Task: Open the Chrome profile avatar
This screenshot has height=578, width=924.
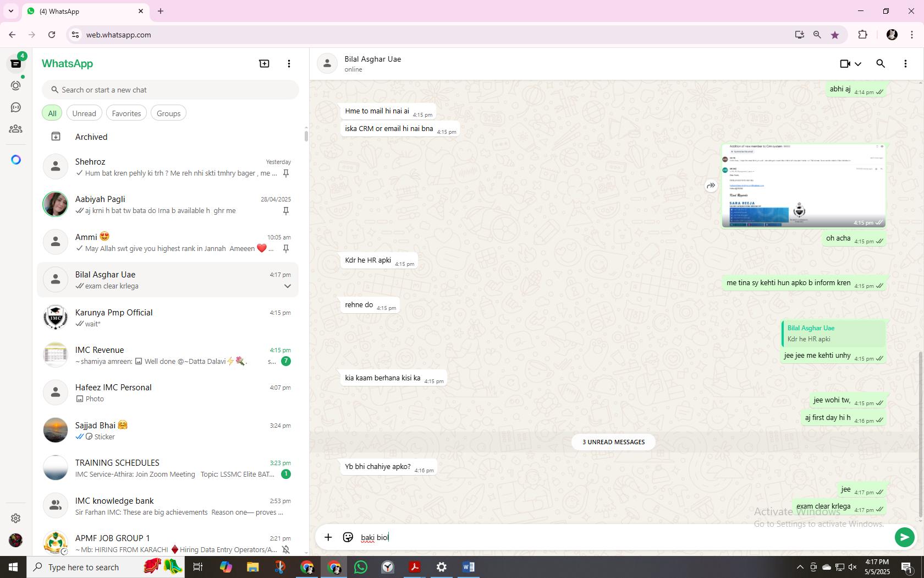Action: [x=892, y=35]
